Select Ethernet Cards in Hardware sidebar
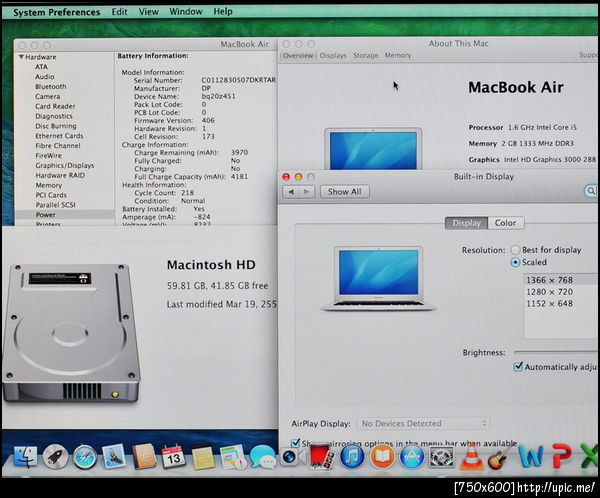 (59, 136)
